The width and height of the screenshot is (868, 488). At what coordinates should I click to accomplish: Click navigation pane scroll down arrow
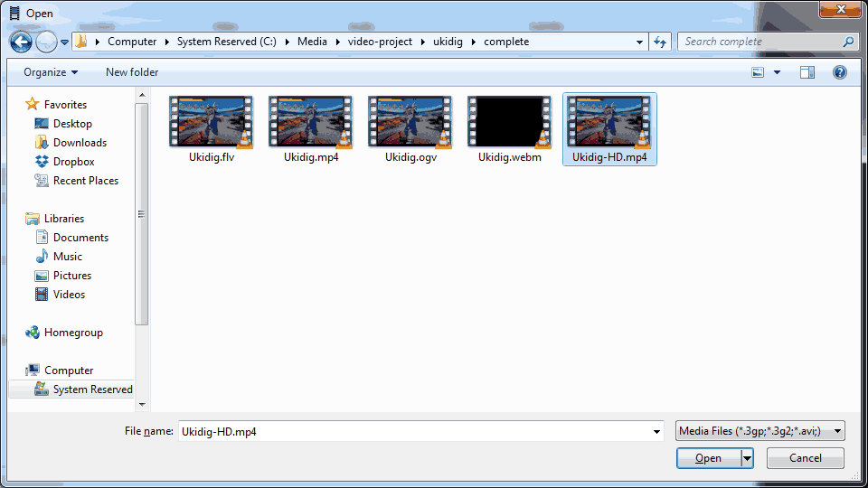pos(142,405)
